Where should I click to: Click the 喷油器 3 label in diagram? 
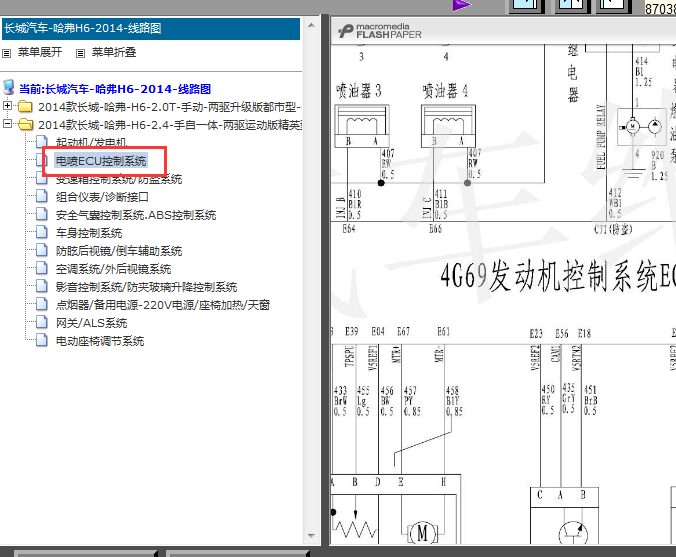tap(359, 91)
